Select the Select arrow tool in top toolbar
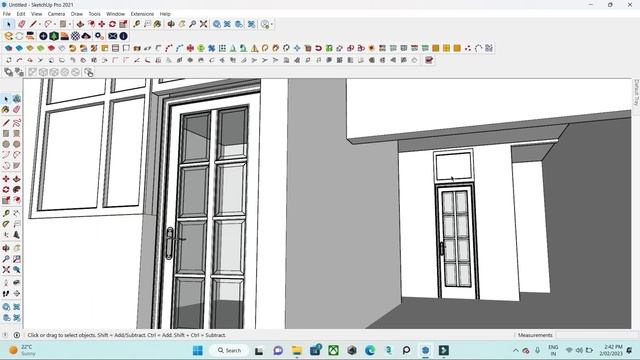Screen dimensions: 640x360 tap(9, 24)
